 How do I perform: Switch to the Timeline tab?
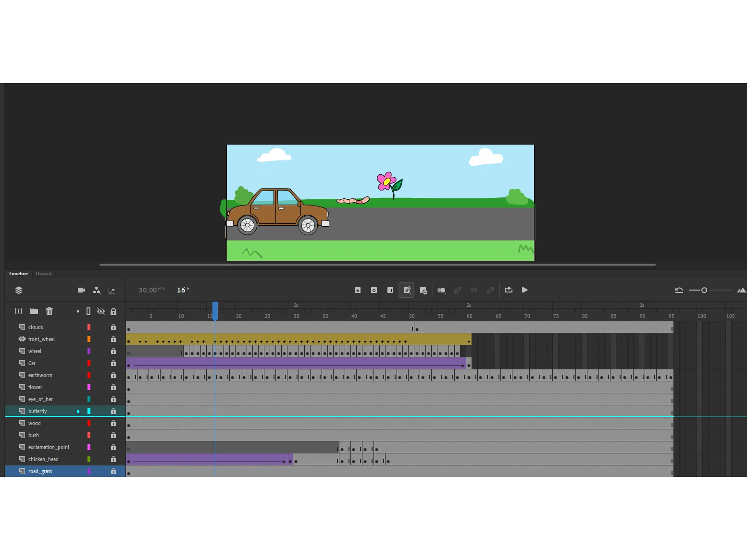[18, 274]
